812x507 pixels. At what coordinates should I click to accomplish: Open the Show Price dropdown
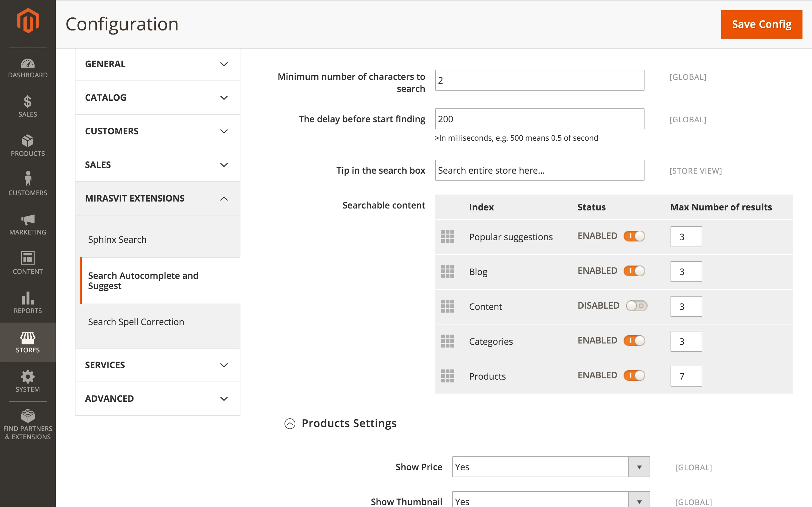551,467
